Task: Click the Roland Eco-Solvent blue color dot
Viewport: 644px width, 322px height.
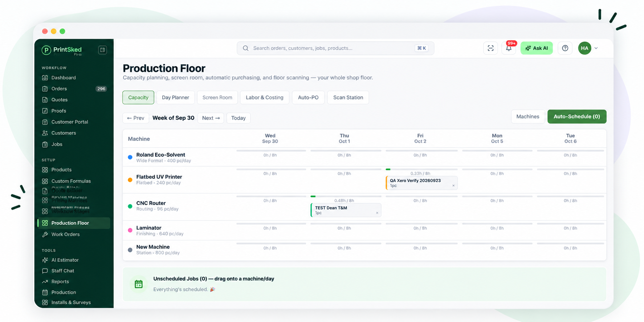Action: click(x=130, y=158)
